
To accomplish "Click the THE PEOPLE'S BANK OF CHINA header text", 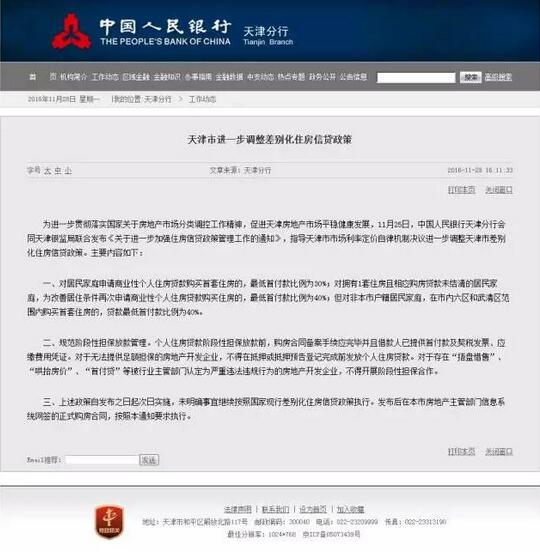I will click(x=165, y=42).
